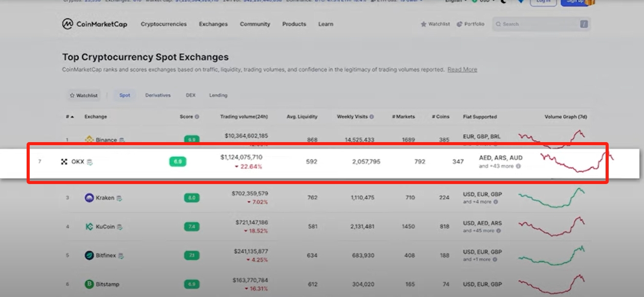
Task: Click the Kraken exchange logo
Action: [x=89, y=198]
